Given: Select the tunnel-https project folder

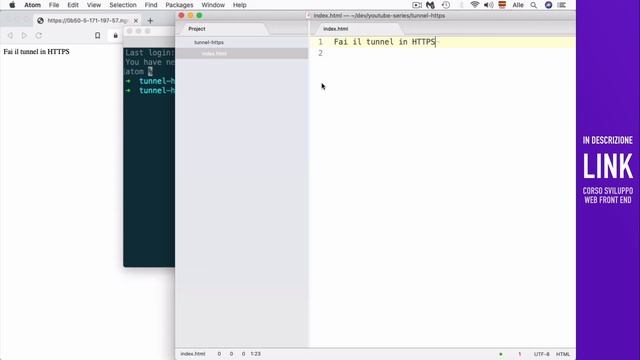Looking at the screenshot, I should tap(209, 42).
